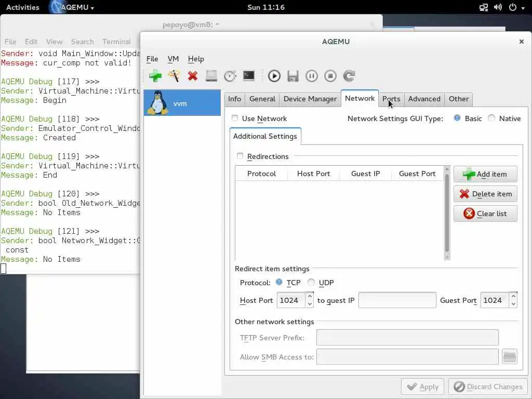532x399 pixels.
Task: Click the Delete item button
Action: [485, 194]
